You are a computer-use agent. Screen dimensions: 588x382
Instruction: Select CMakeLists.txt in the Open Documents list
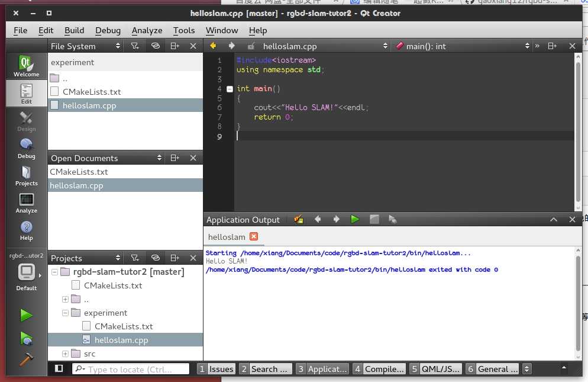click(x=125, y=172)
